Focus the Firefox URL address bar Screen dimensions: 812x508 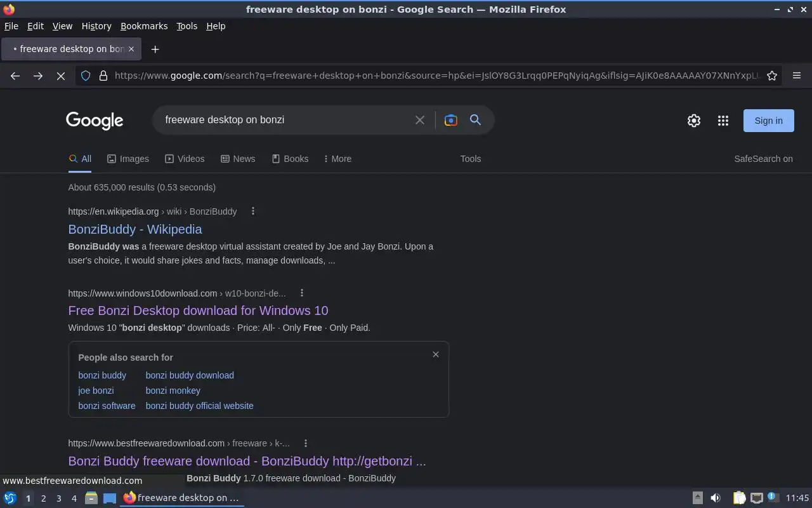438,76
